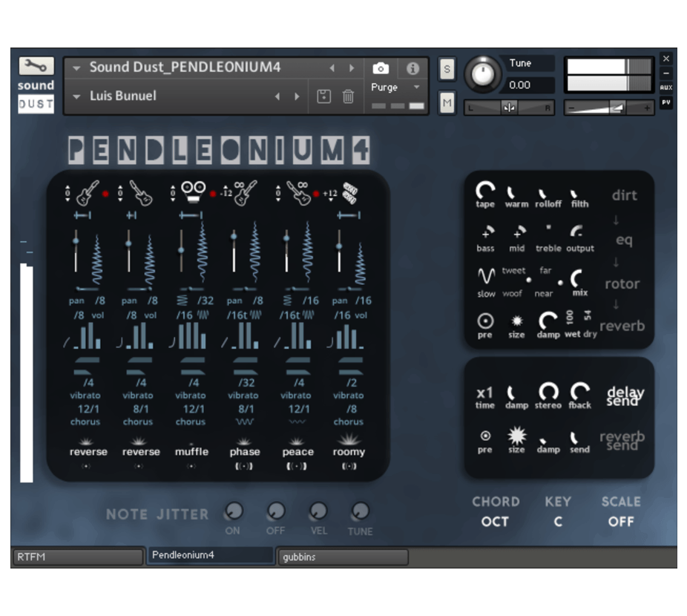Image resolution: width=687 pixels, height=616 pixels.
Task: Click the Tune knob
Action: click(483, 73)
